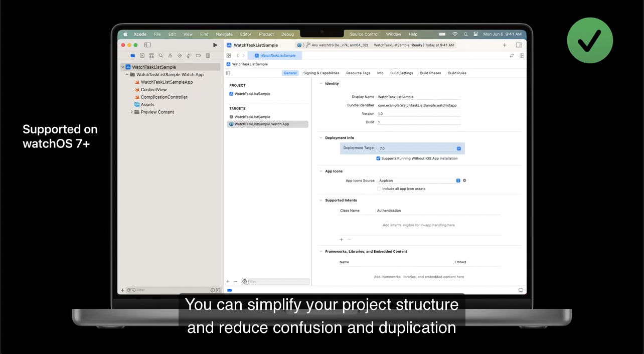Open the Build Rules tab
Image resolution: width=644 pixels, height=354 pixels.
coord(457,73)
